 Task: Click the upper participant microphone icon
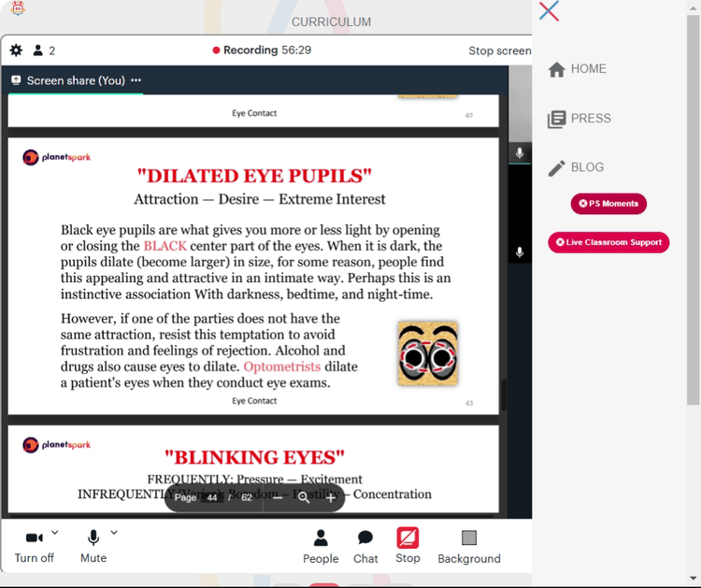coord(520,153)
